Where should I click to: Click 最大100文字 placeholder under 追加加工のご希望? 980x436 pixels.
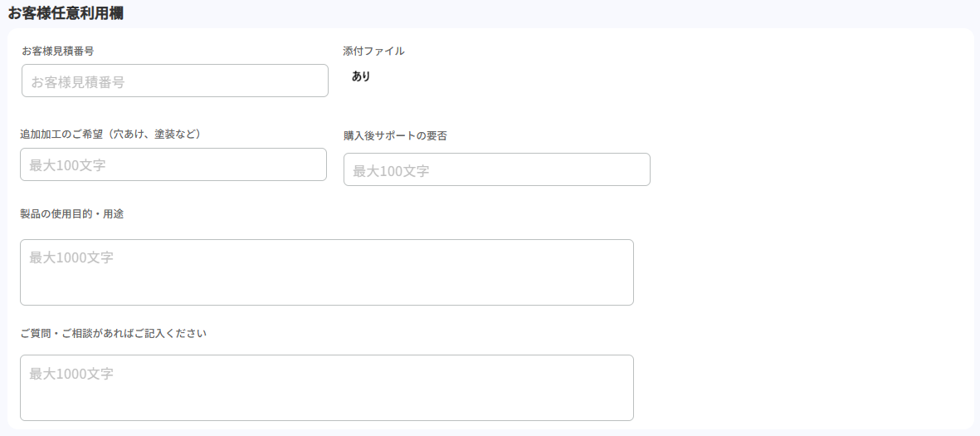pyautogui.click(x=67, y=165)
